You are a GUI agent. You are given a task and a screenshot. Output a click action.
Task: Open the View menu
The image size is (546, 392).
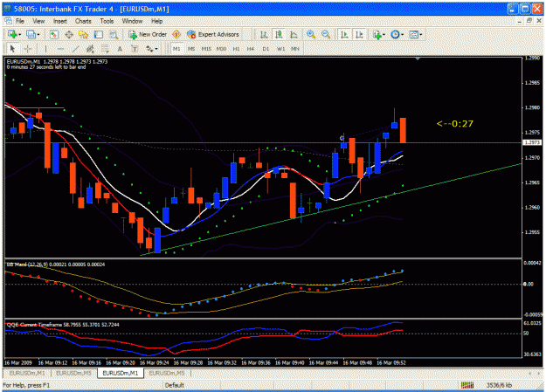38,21
